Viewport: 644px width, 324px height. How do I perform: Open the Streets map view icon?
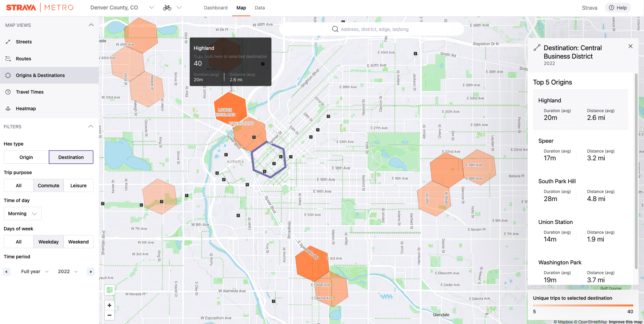[8, 42]
